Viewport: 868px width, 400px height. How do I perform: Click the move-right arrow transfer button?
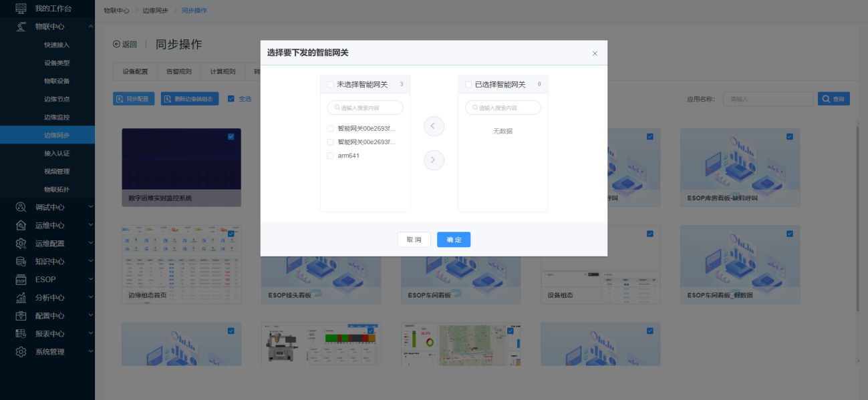coord(434,160)
